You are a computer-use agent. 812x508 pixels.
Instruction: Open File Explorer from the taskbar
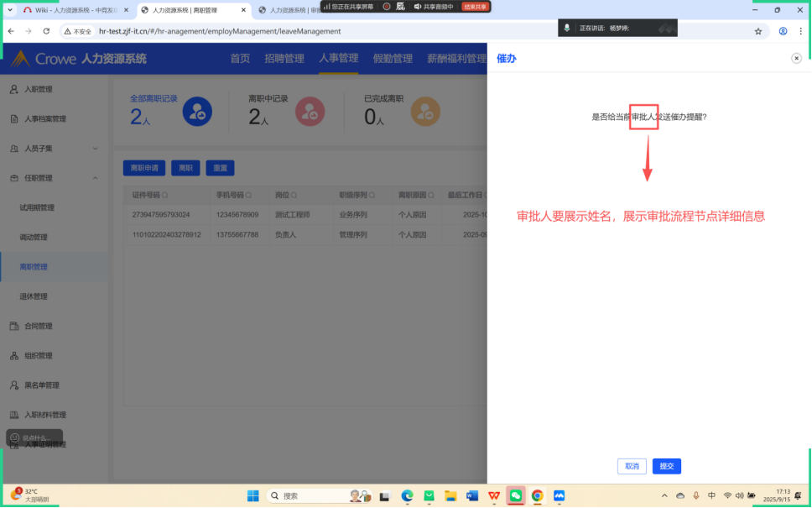[450, 496]
